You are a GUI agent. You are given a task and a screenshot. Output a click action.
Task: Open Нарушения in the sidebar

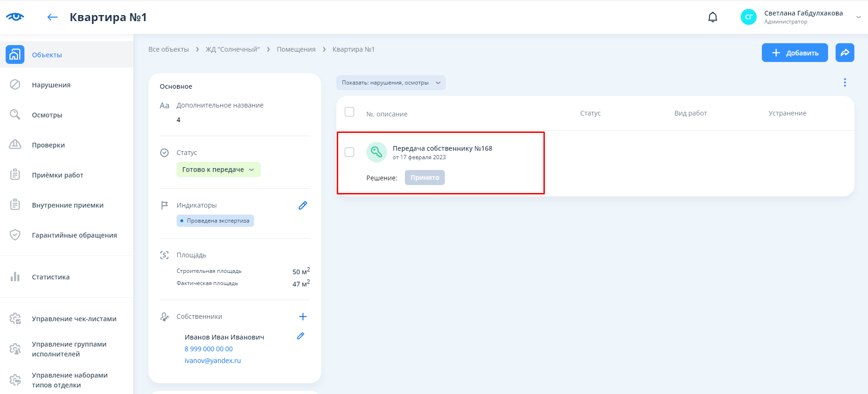[51, 85]
